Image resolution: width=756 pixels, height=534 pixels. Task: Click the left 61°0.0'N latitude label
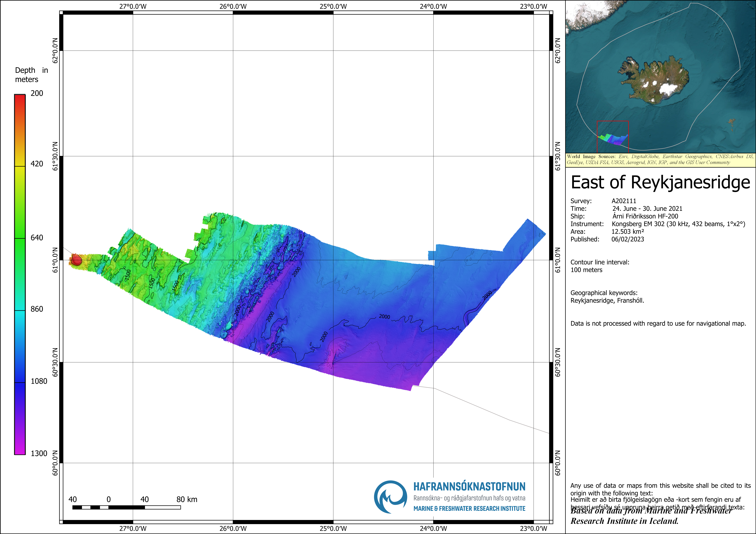tap(55, 260)
